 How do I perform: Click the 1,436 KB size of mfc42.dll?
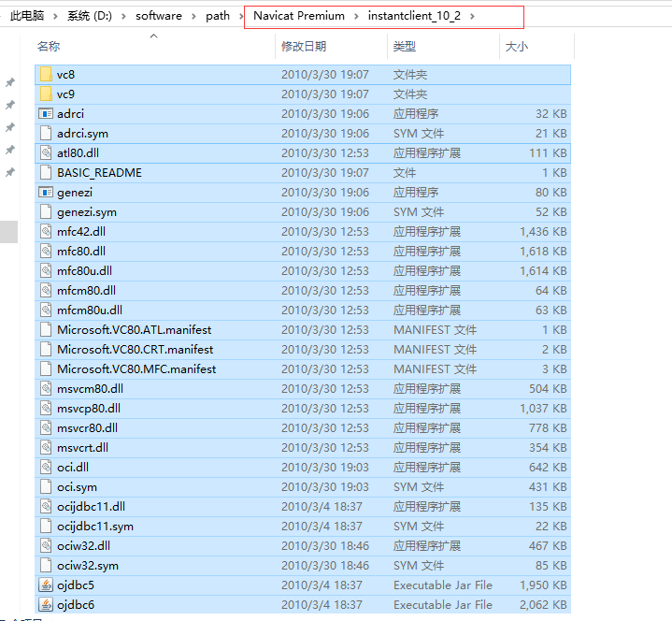(x=543, y=232)
